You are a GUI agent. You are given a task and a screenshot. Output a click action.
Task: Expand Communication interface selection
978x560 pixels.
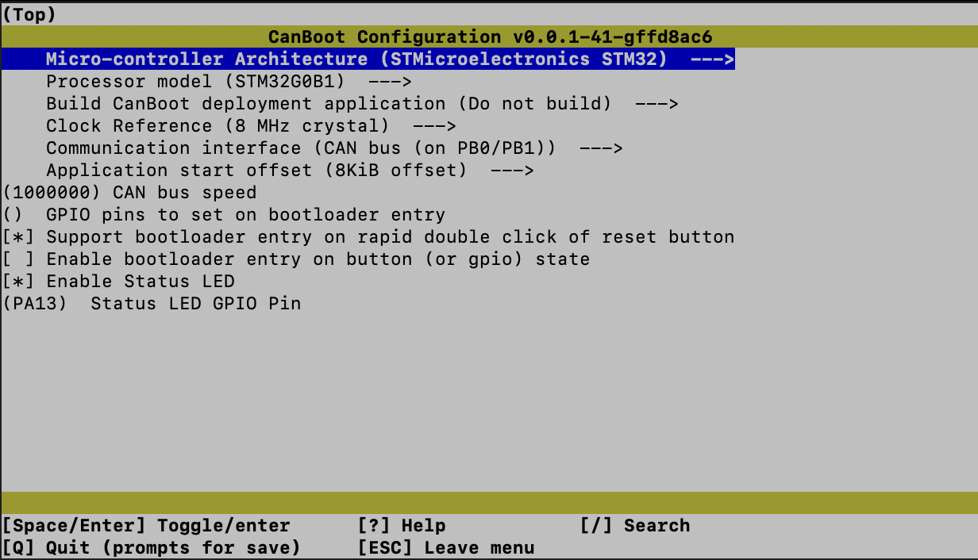[x=301, y=148]
